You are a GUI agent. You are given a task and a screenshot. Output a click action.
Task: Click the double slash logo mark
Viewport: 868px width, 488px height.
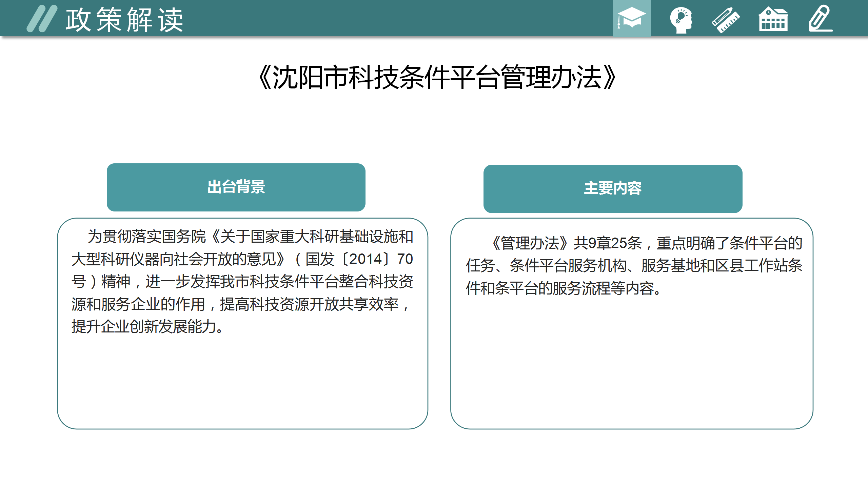tap(42, 19)
